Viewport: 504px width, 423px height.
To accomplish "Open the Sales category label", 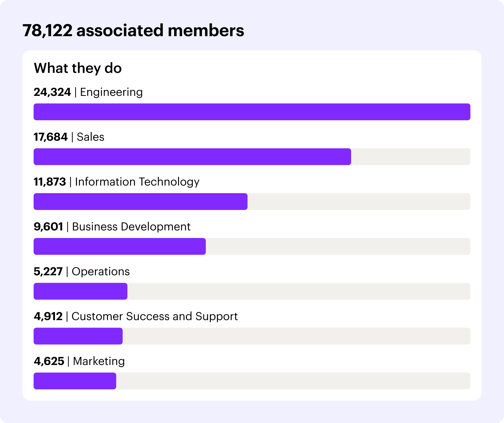I will pos(90,137).
